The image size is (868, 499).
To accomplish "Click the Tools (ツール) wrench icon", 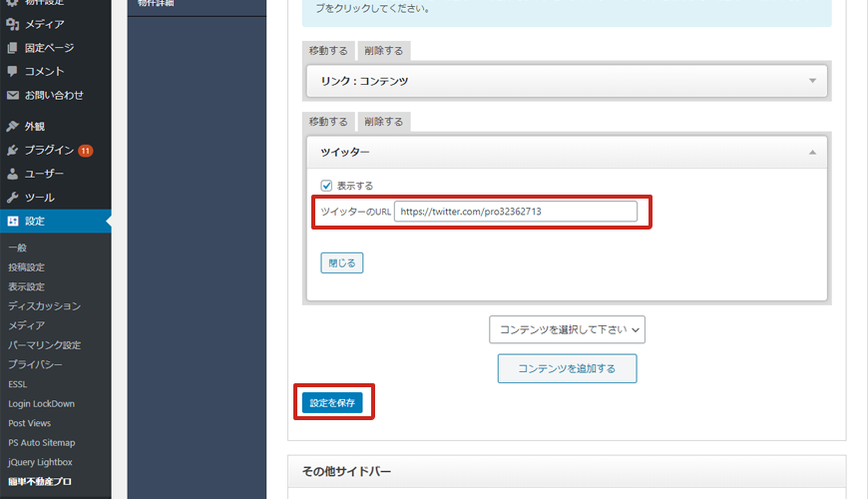I will [x=12, y=198].
